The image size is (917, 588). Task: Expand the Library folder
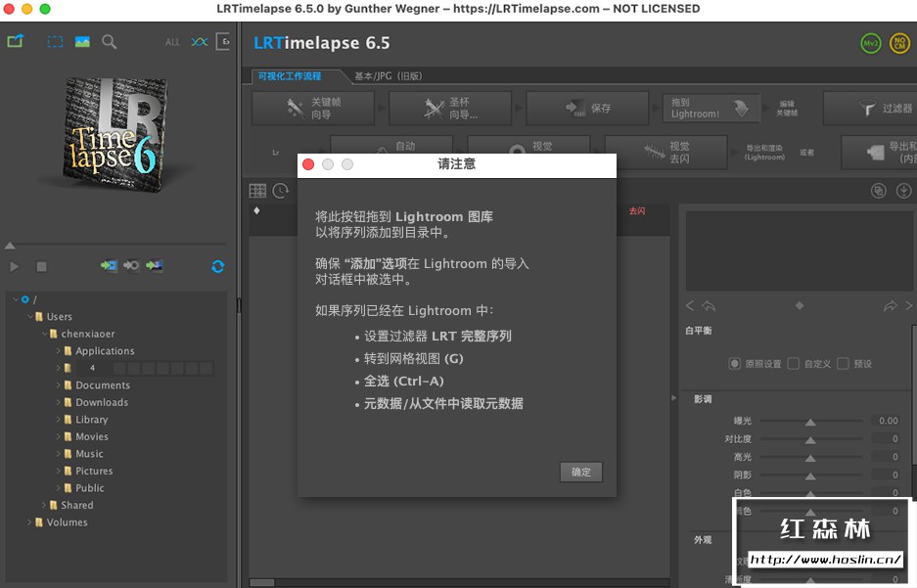59,419
